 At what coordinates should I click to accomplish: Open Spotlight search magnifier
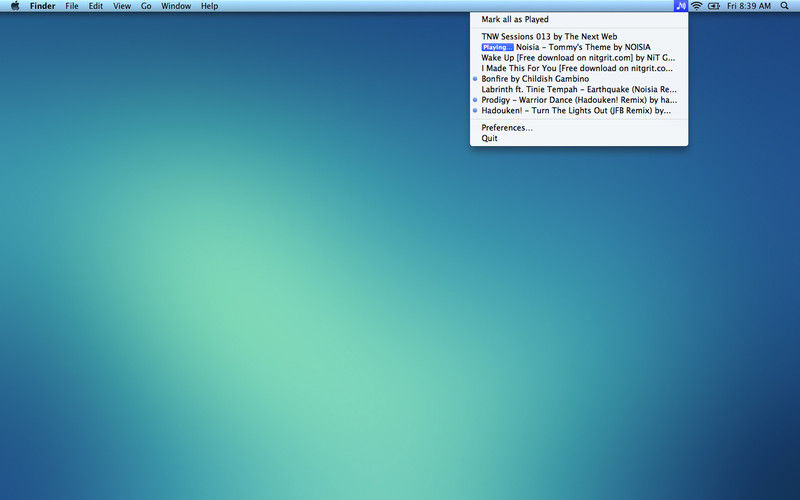pyautogui.click(x=785, y=6)
